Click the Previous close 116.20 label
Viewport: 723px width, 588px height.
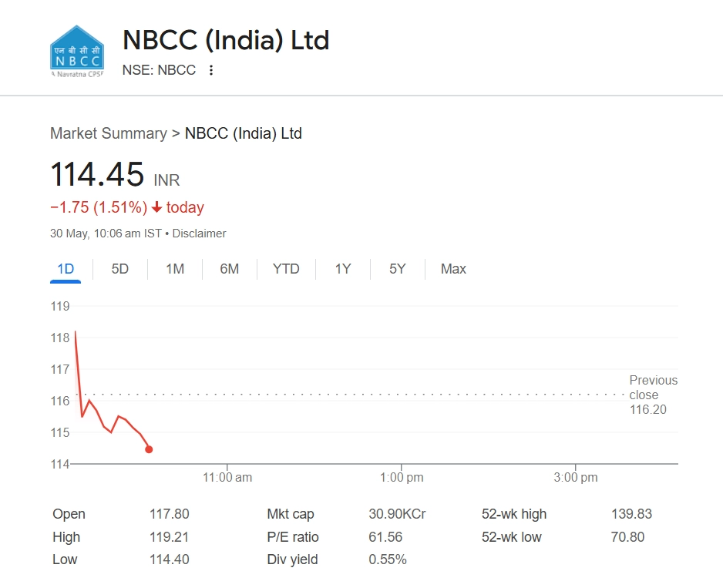(652, 395)
